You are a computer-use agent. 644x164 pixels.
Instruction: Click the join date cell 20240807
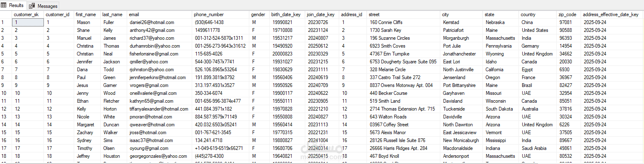click(x=322, y=38)
